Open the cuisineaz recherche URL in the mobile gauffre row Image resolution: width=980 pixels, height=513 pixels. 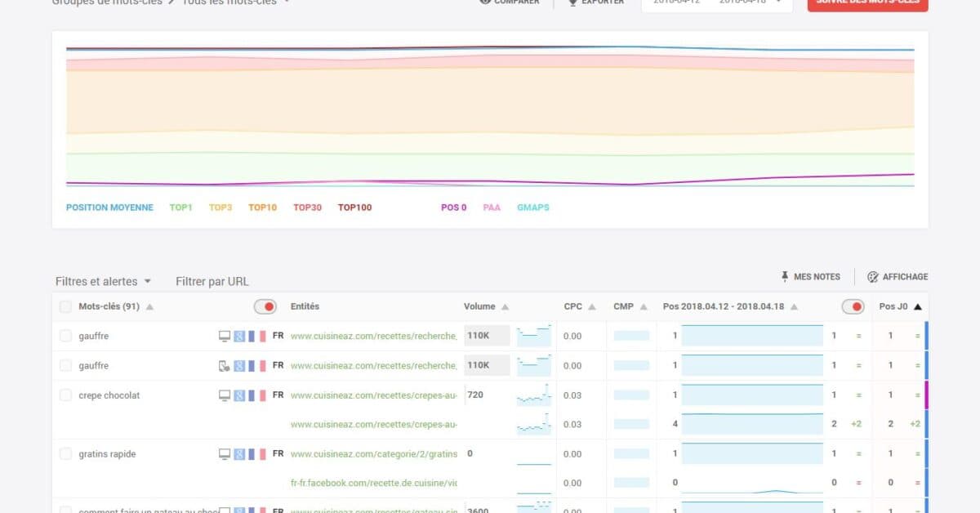point(374,366)
